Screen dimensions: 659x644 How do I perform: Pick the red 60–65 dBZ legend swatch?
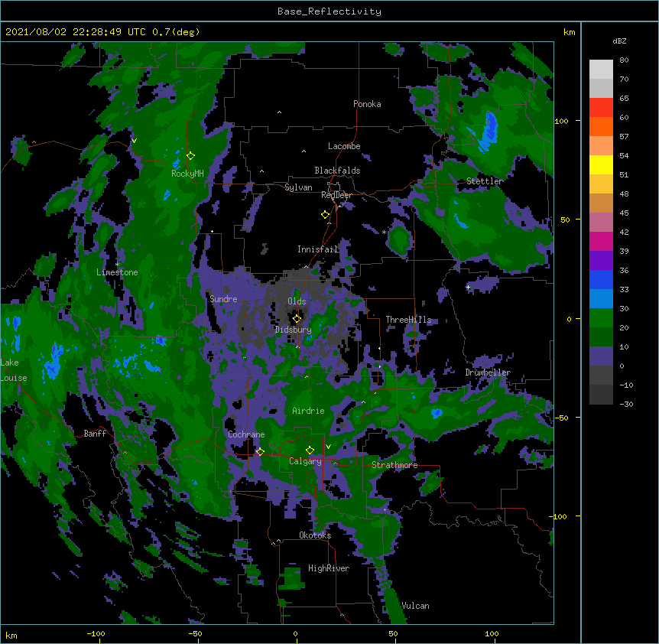click(601, 108)
